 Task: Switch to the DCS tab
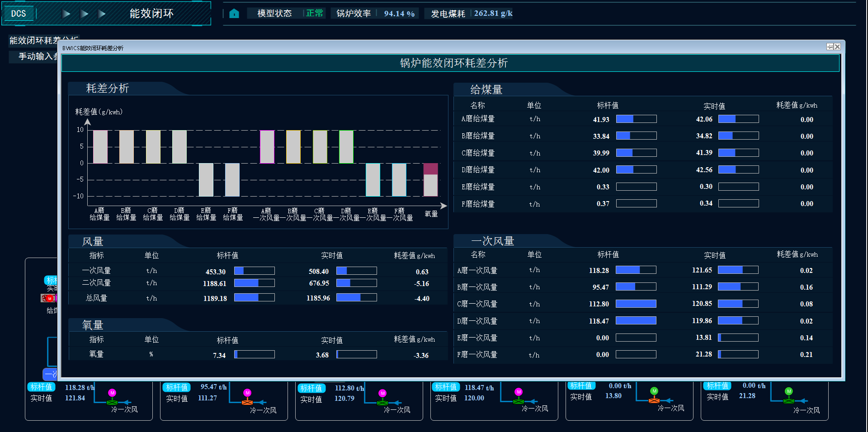[x=19, y=14]
